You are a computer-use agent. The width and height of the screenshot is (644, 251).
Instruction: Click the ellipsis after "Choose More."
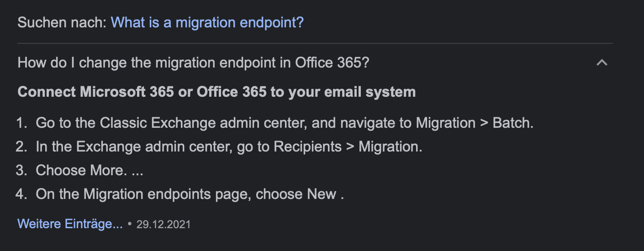[137, 171]
